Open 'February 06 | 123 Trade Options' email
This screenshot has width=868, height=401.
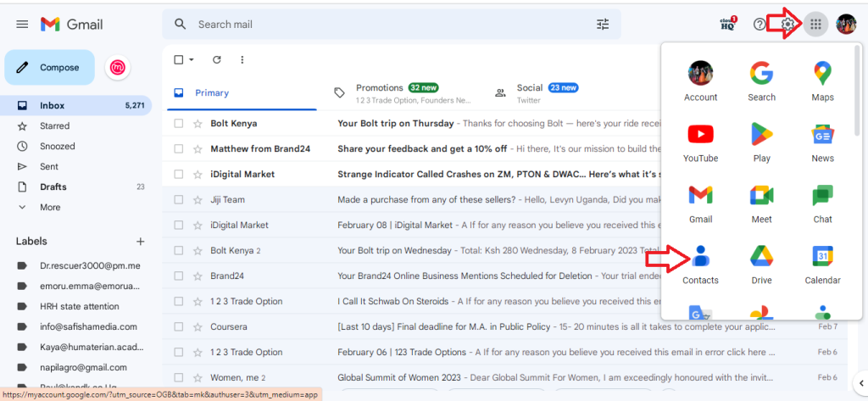coord(505,353)
